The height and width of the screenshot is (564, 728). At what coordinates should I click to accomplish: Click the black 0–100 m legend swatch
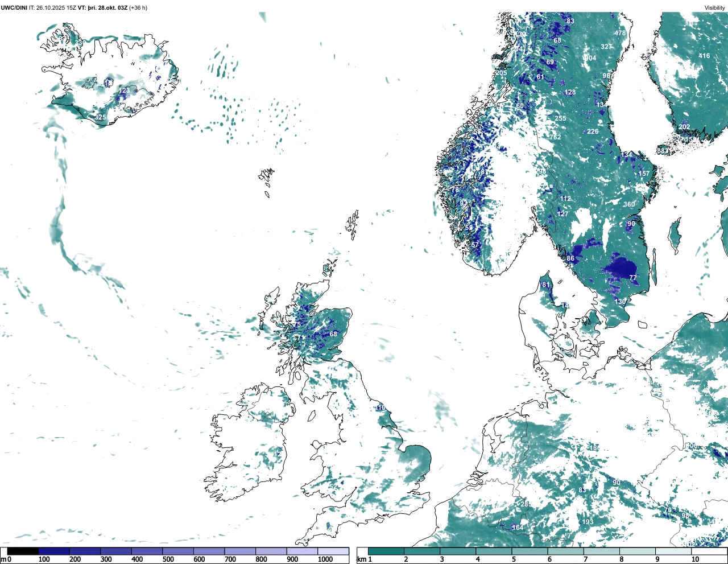click(23, 551)
